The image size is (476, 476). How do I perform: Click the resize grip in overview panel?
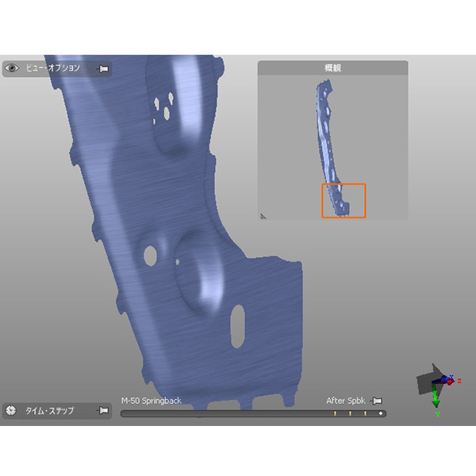point(263,216)
